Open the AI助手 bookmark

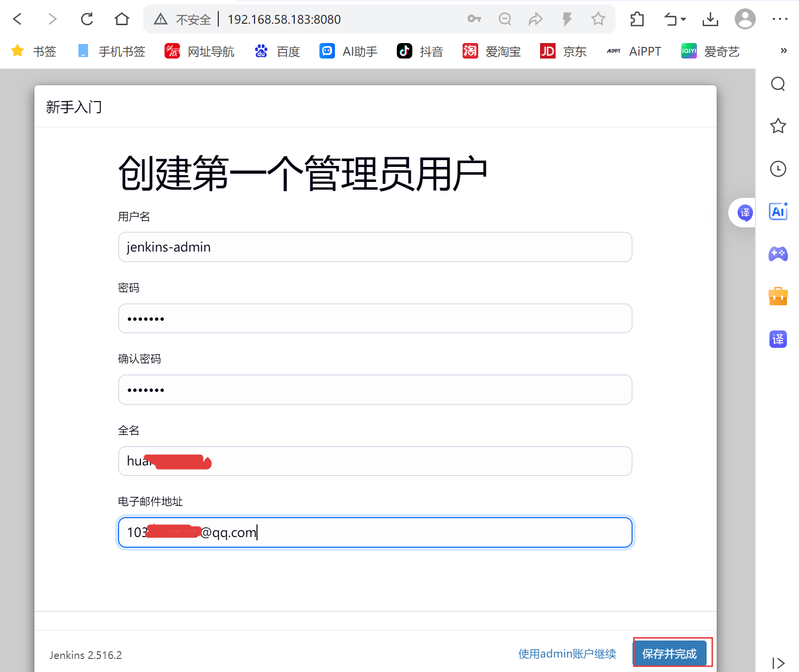pyautogui.click(x=348, y=51)
